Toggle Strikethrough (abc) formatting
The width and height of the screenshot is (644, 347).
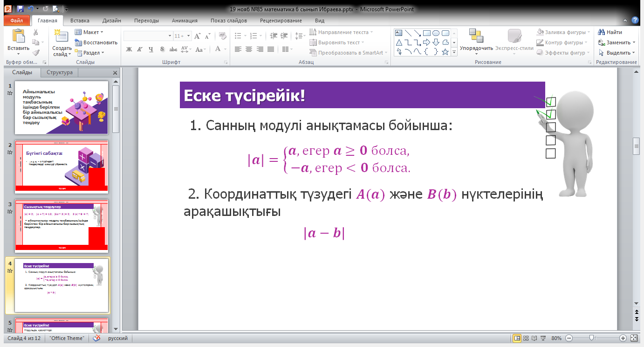[x=173, y=49]
